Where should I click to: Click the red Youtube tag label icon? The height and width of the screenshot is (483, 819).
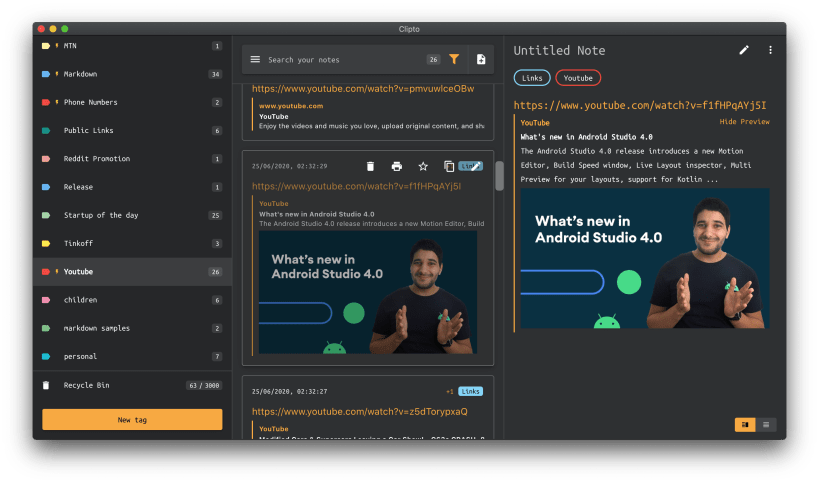click(x=46, y=272)
